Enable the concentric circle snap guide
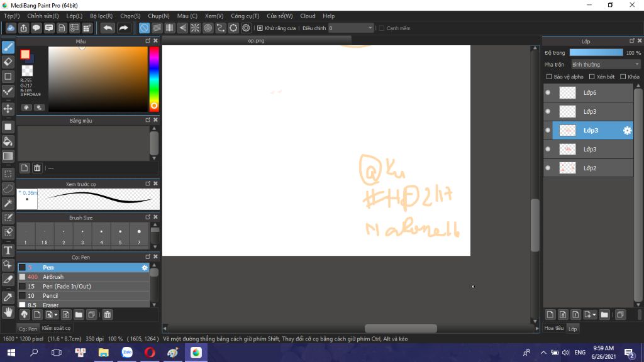 208,28
